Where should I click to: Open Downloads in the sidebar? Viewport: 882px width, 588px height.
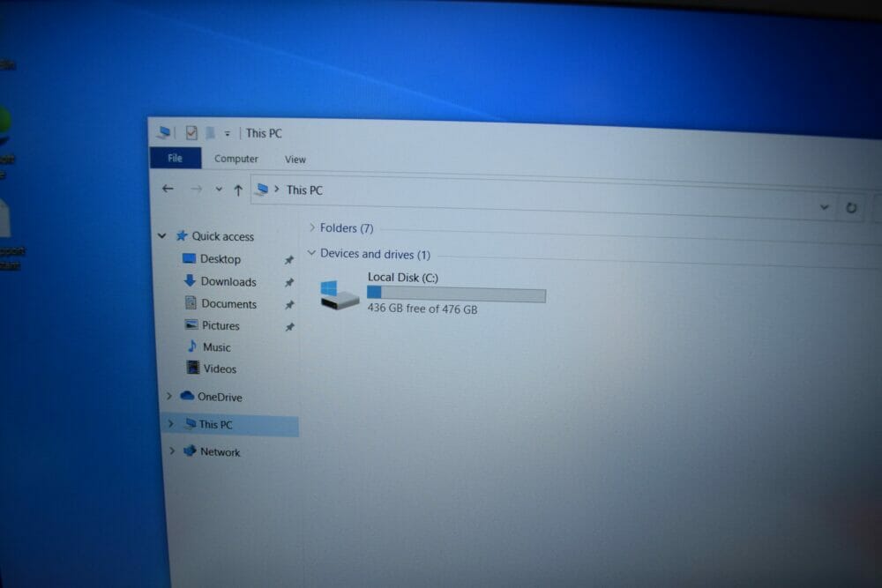click(228, 281)
